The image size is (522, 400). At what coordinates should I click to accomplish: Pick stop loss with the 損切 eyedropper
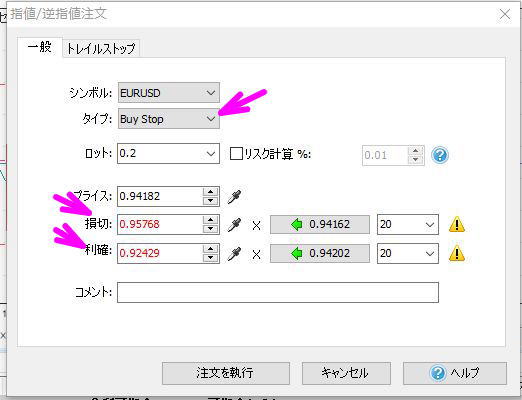(x=234, y=225)
